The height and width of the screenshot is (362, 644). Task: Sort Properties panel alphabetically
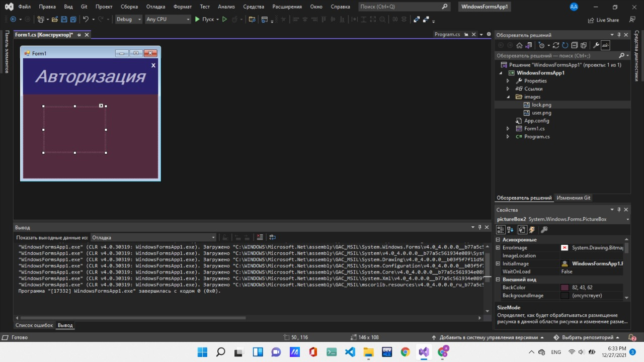pos(510,230)
